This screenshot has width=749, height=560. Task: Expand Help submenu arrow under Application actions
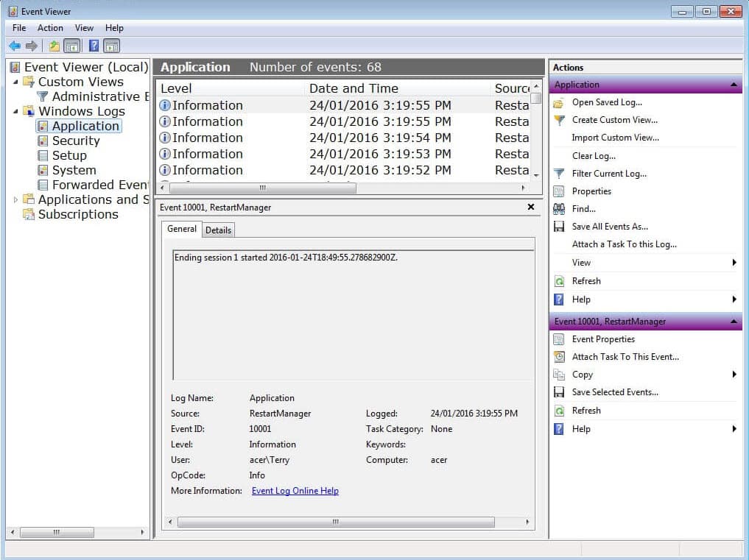pos(734,300)
